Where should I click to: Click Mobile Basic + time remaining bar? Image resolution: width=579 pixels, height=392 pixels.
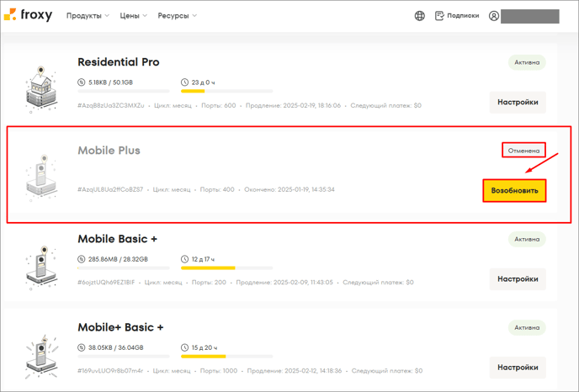point(226,268)
